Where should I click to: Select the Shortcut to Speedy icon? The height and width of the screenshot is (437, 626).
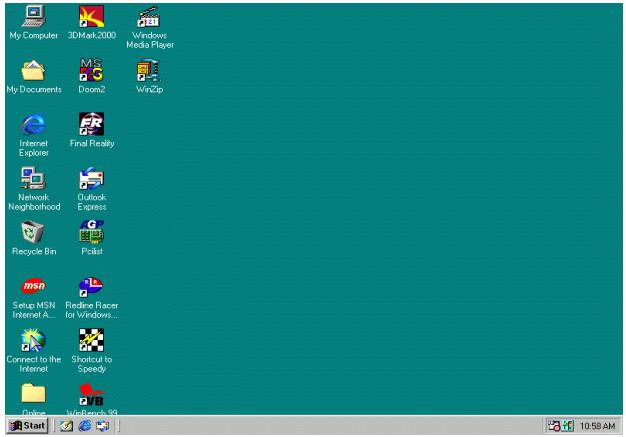click(x=91, y=340)
